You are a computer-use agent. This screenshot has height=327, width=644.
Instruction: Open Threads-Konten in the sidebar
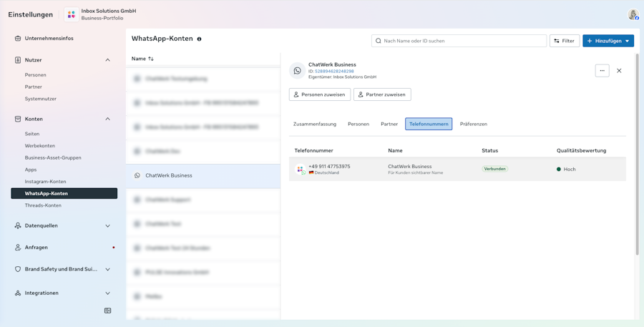43,205
